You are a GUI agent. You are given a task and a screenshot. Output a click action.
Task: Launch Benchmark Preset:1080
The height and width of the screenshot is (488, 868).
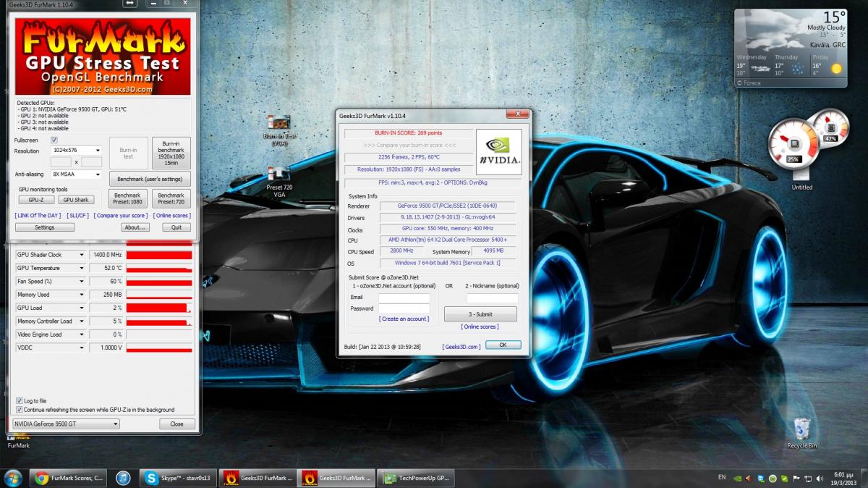coord(128,198)
